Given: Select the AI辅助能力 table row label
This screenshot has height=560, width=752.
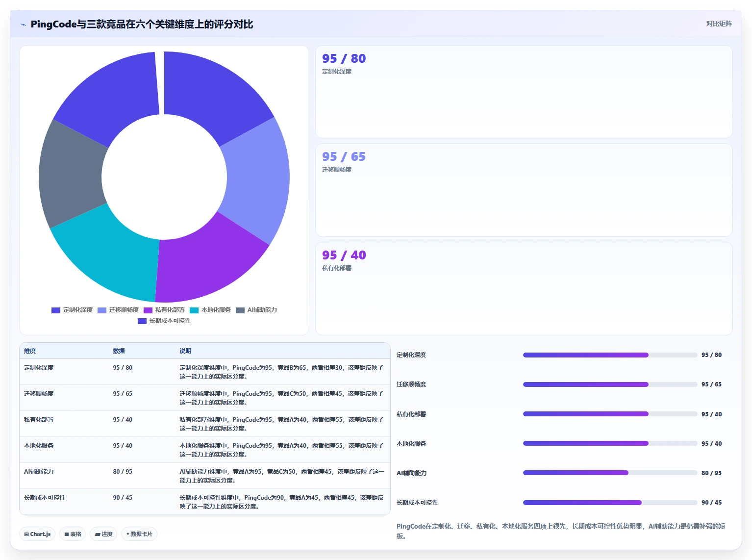Looking at the screenshot, I should click(39, 472).
